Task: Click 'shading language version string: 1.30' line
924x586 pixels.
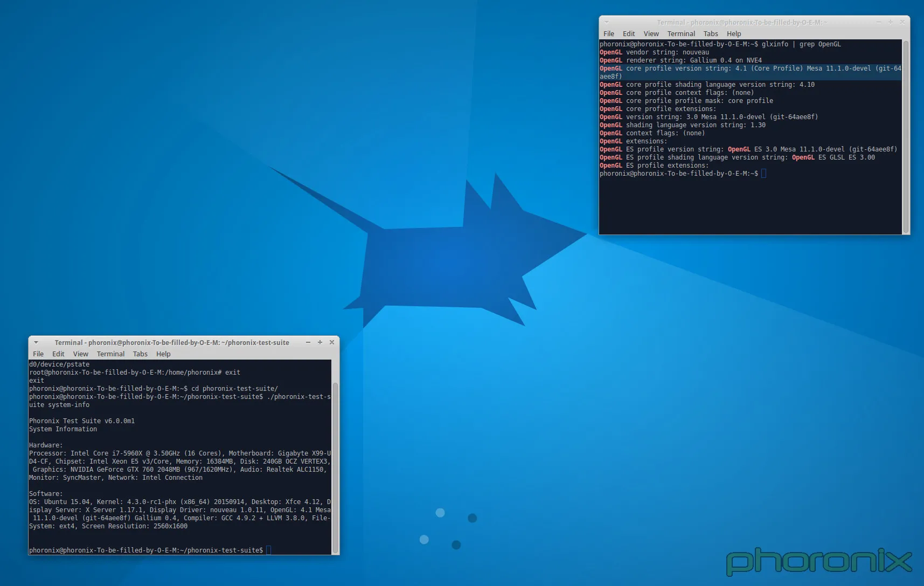Action: [x=683, y=125]
